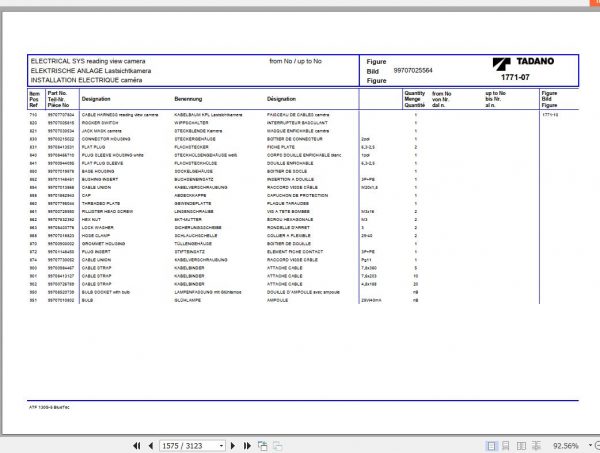Screen dimensions: 600x453
Task: Click figure number 99707025564
Action: click(x=413, y=70)
